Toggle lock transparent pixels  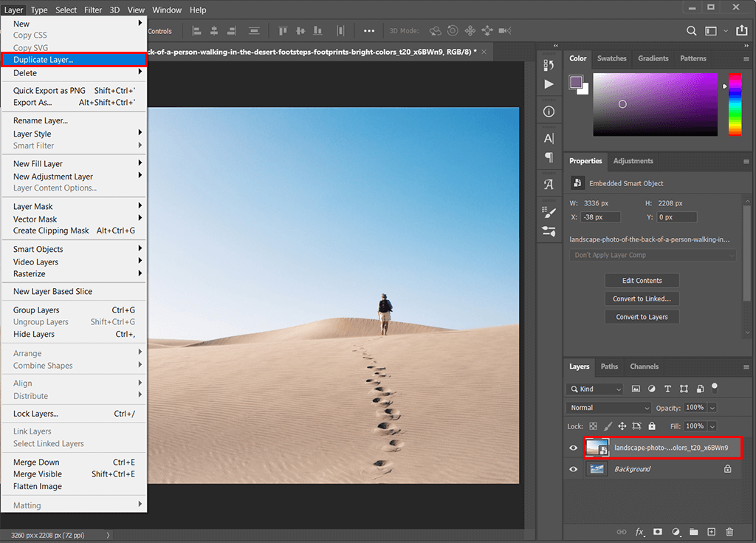point(594,426)
